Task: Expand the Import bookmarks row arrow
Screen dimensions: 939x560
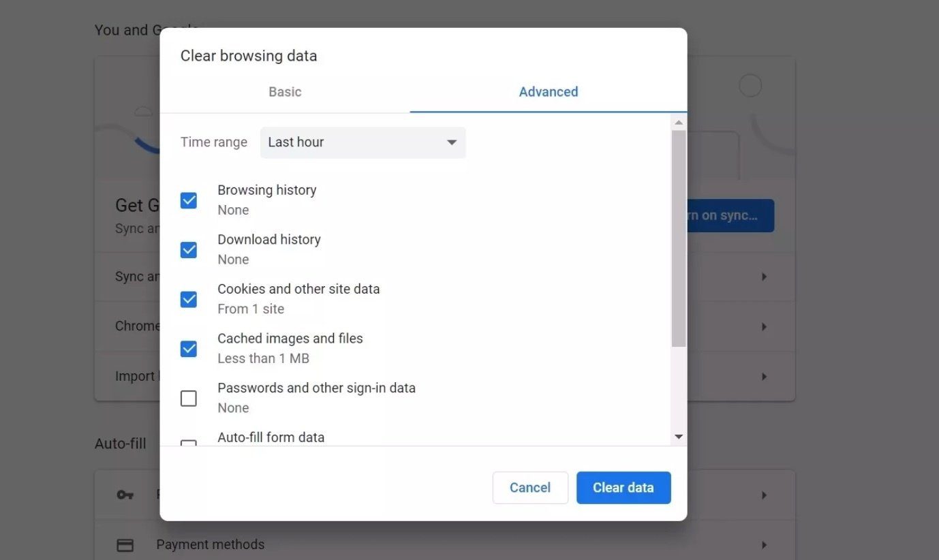Action: tap(764, 377)
